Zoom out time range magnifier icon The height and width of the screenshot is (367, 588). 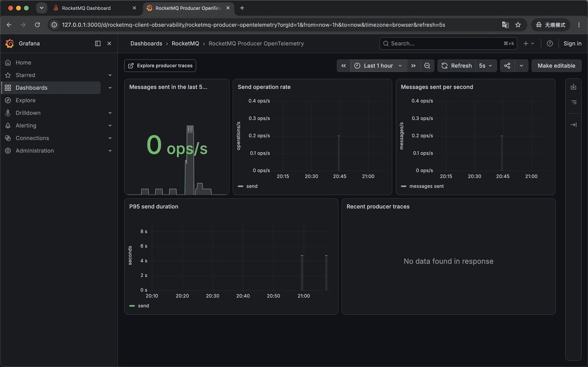tap(427, 66)
